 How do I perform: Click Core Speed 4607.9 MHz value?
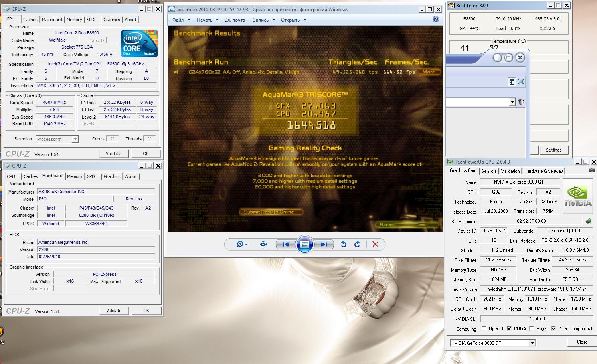[54, 102]
